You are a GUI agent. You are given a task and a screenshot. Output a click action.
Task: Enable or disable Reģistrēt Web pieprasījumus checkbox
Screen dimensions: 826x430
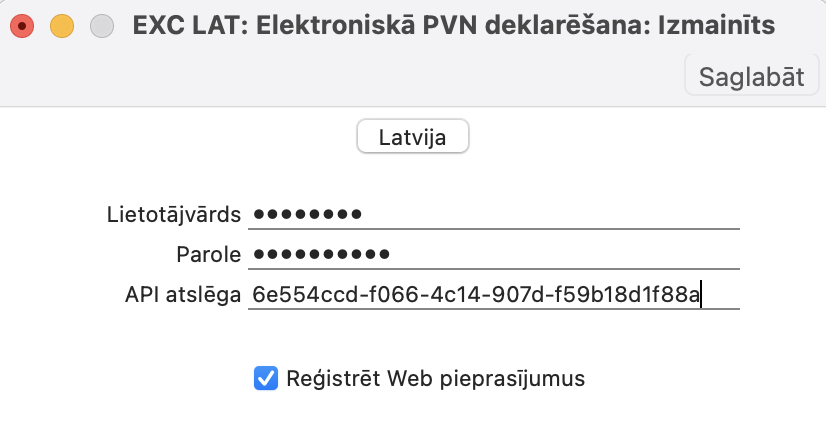pyautogui.click(x=266, y=378)
